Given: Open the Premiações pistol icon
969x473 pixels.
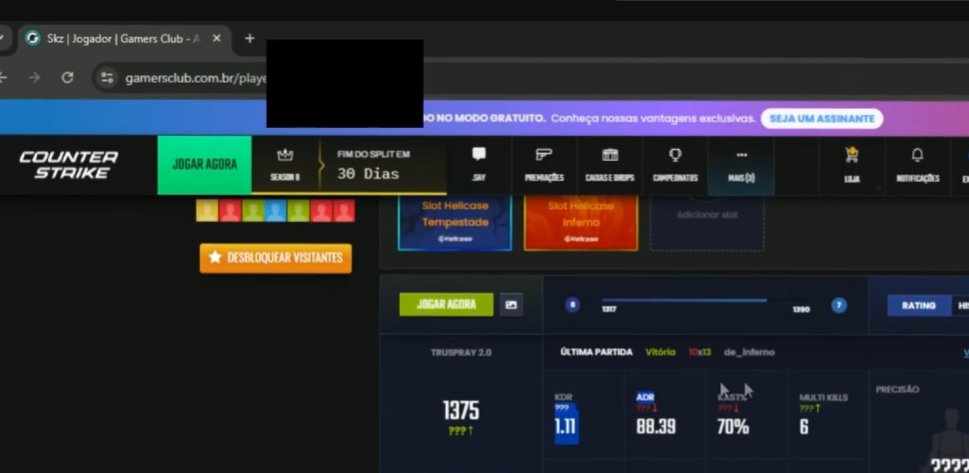Looking at the screenshot, I should point(544,164).
